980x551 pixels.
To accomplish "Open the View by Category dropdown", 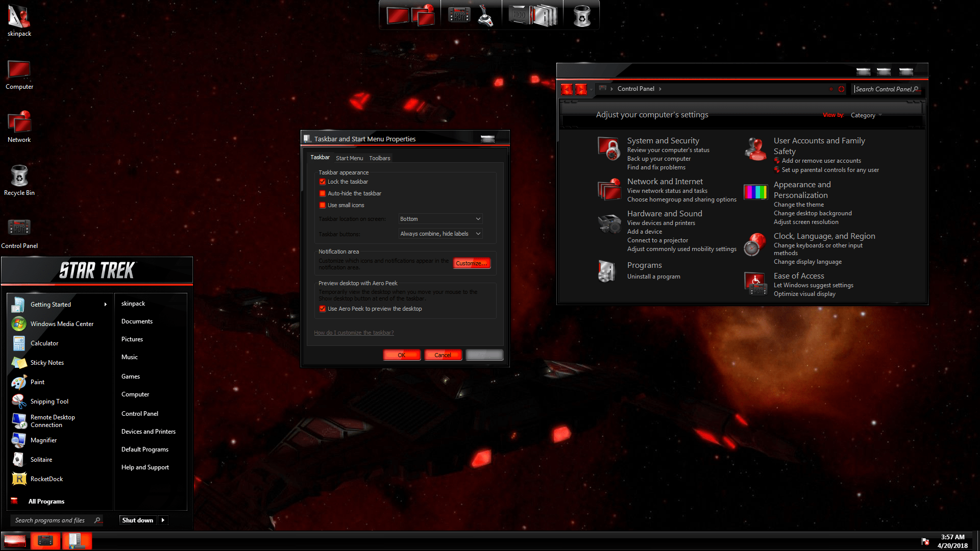I will click(866, 115).
